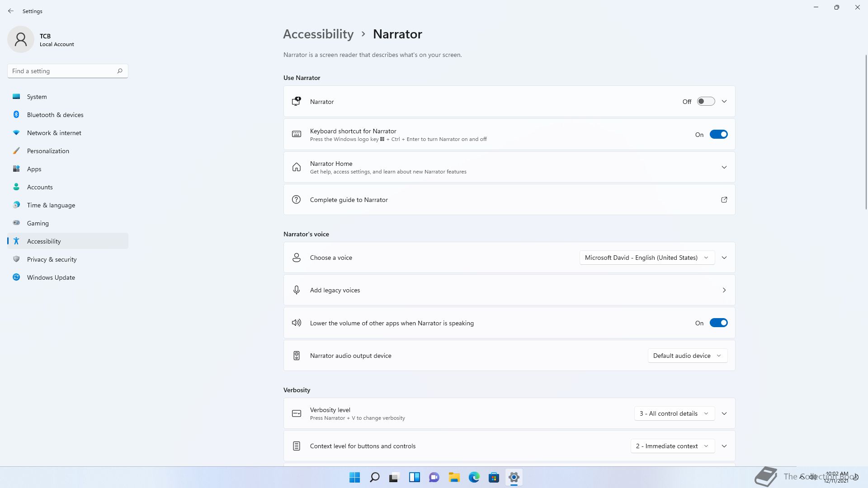Open Complete guide to Narrator
The image size is (868, 488).
coord(509,200)
